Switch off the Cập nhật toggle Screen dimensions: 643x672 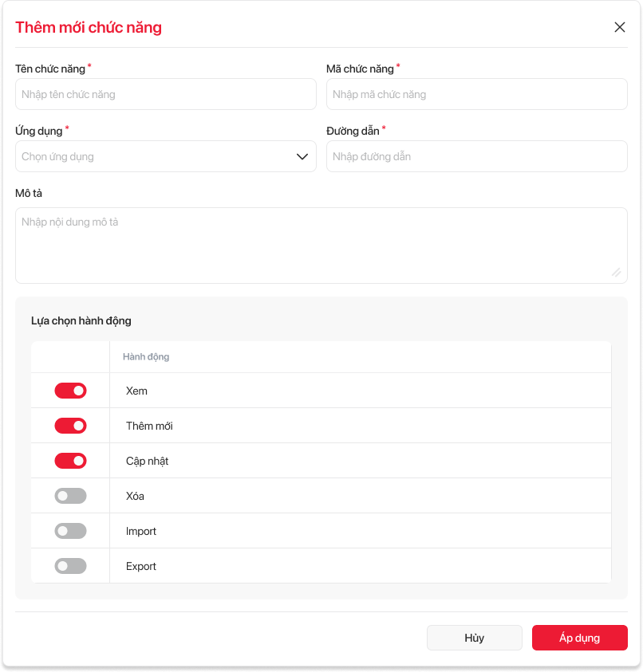tap(70, 461)
